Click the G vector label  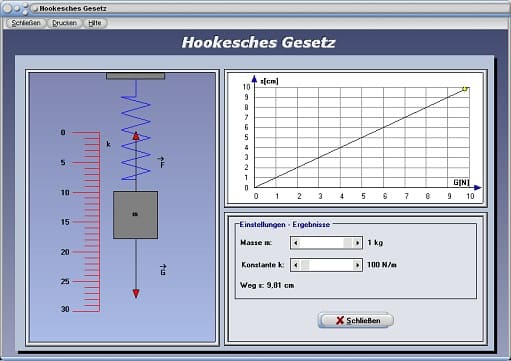coord(163,270)
